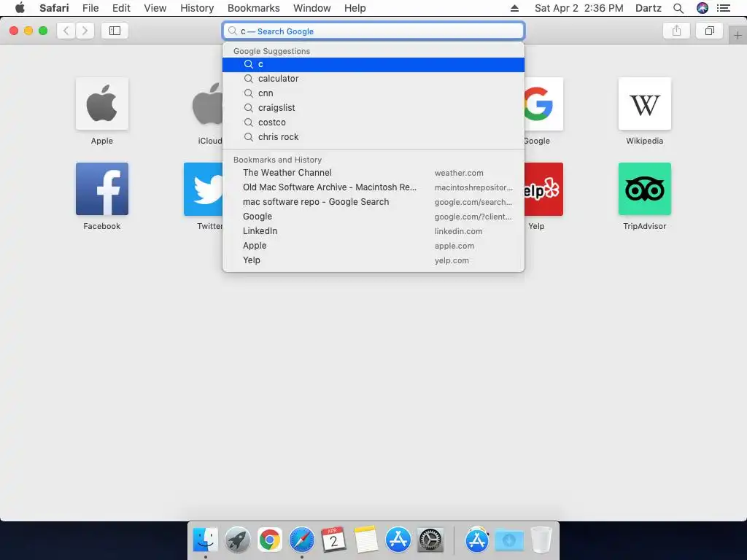Open the Safari menu

(x=54, y=8)
